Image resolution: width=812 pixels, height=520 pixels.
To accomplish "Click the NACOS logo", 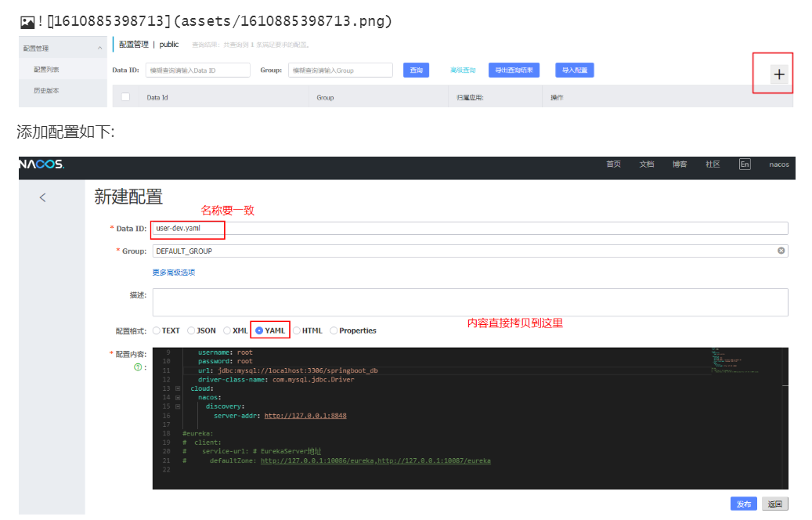I will pos(42,164).
